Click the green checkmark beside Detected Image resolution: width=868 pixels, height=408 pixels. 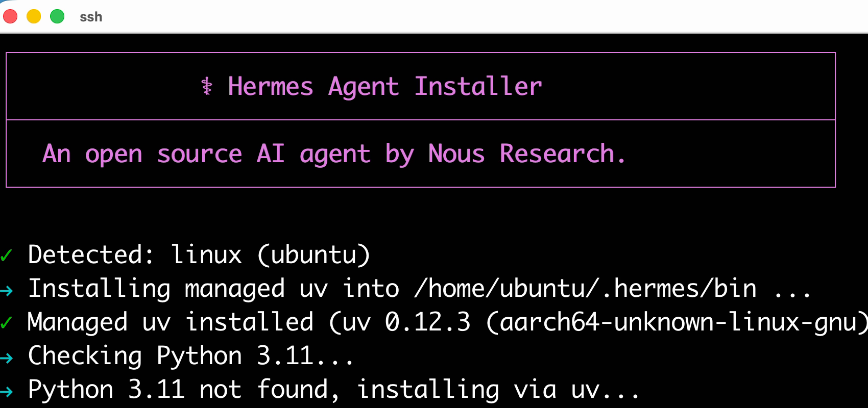7,254
